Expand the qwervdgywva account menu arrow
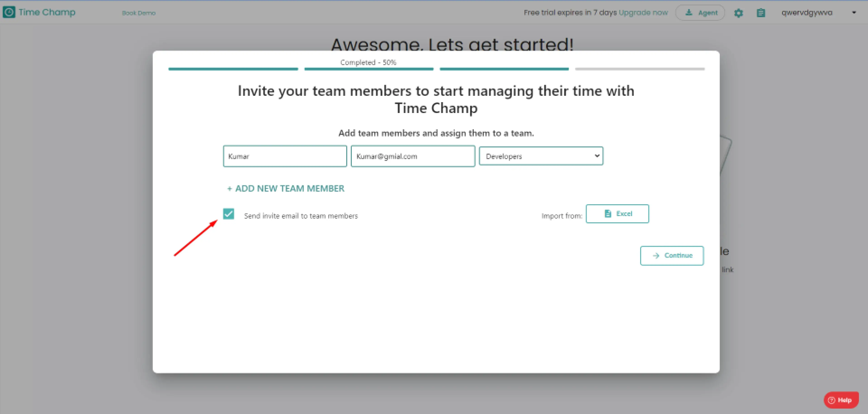Image resolution: width=868 pixels, height=414 pixels. pyautogui.click(x=854, y=13)
